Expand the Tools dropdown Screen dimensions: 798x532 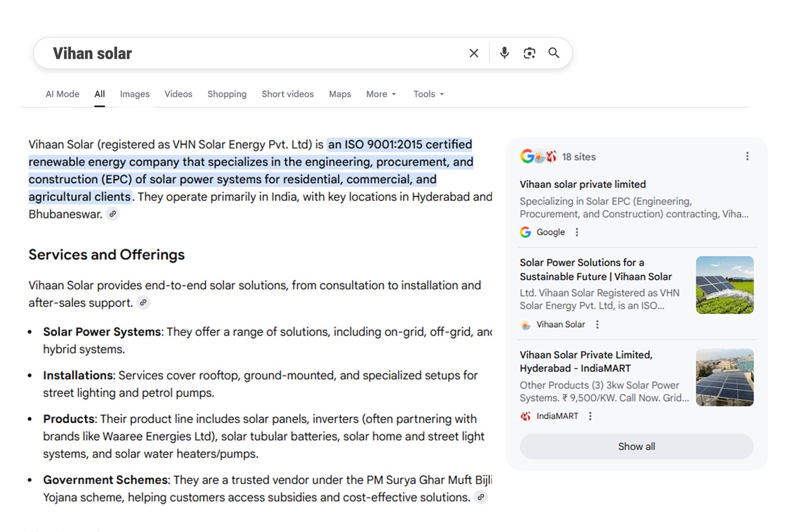(428, 94)
